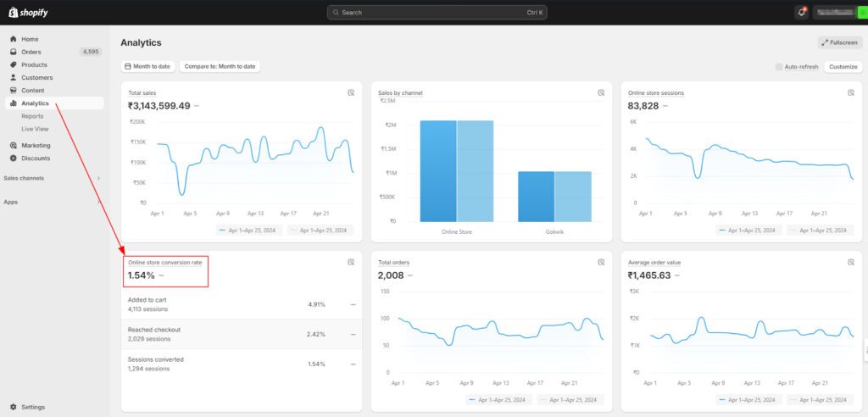This screenshot has width=868, height=417.
Task: Click the Online Store dark blue bar
Action: 438,170
